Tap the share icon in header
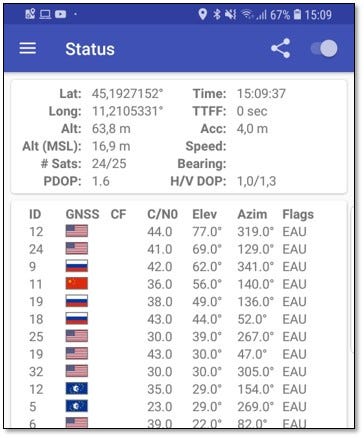 pyautogui.click(x=280, y=49)
